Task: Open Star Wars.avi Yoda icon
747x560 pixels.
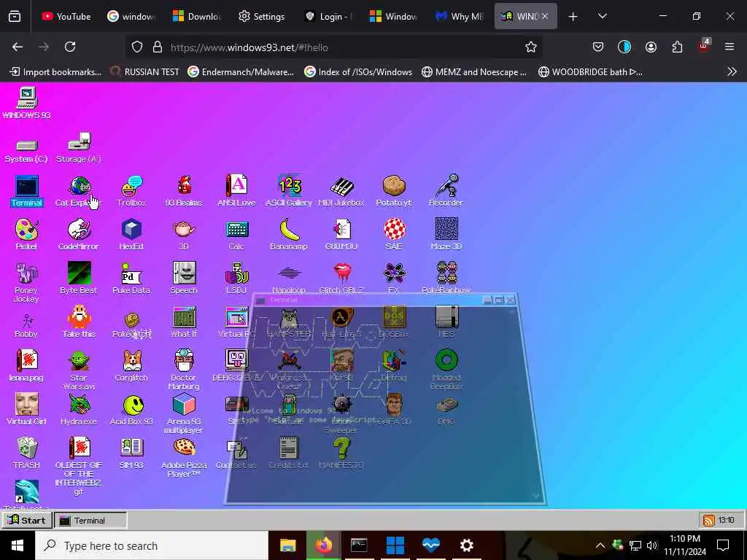Action: [x=79, y=370]
